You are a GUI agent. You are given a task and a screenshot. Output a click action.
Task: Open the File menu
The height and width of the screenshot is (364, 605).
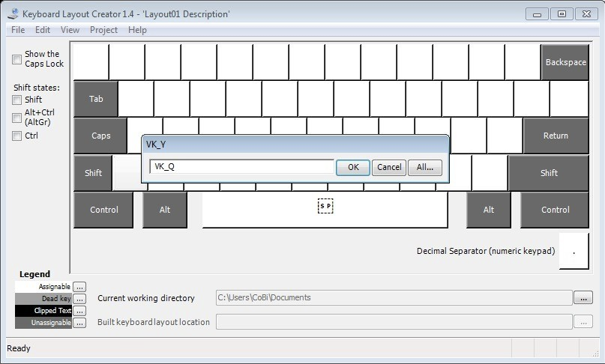point(18,30)
